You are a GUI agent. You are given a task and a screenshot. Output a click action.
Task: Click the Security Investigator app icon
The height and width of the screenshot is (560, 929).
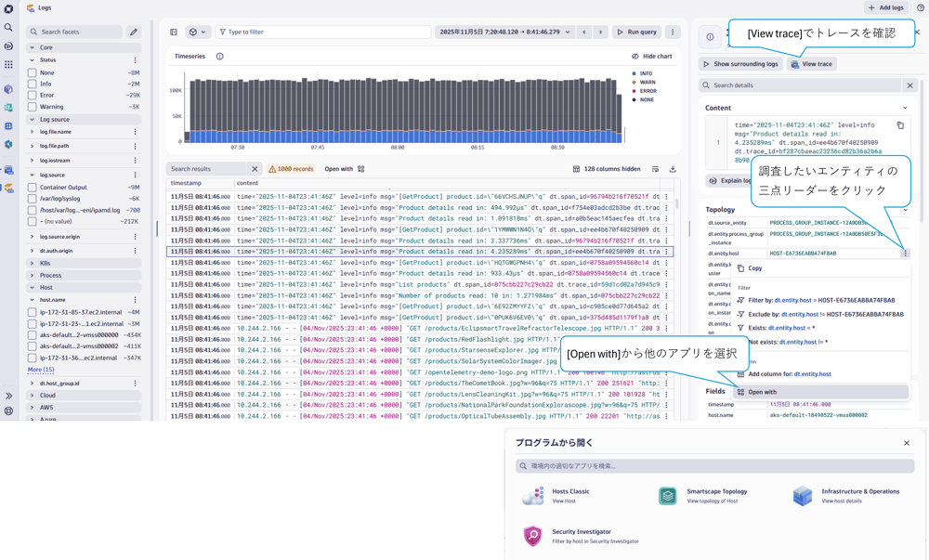(x=532, y=536)
